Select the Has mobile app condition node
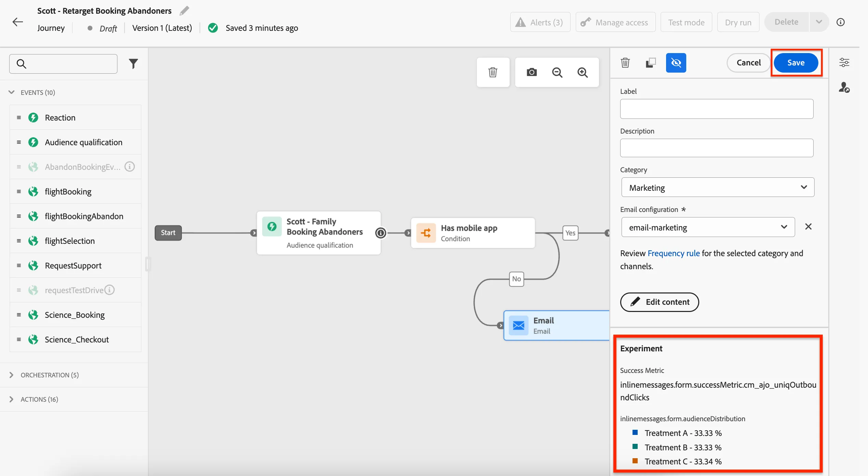The width and height of the screenshot is (868, 476). [x=473, y=233]
